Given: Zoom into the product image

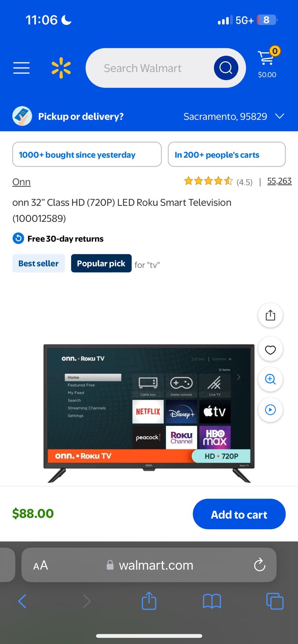Looking at the screenshot, I should point(270,379).
